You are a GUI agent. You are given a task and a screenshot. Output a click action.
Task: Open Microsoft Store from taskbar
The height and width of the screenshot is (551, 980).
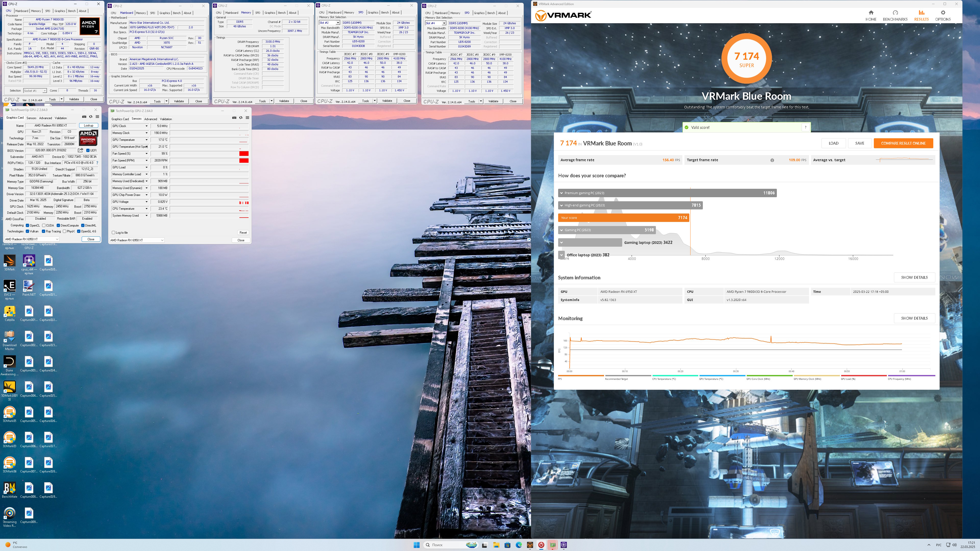point(508,545)
